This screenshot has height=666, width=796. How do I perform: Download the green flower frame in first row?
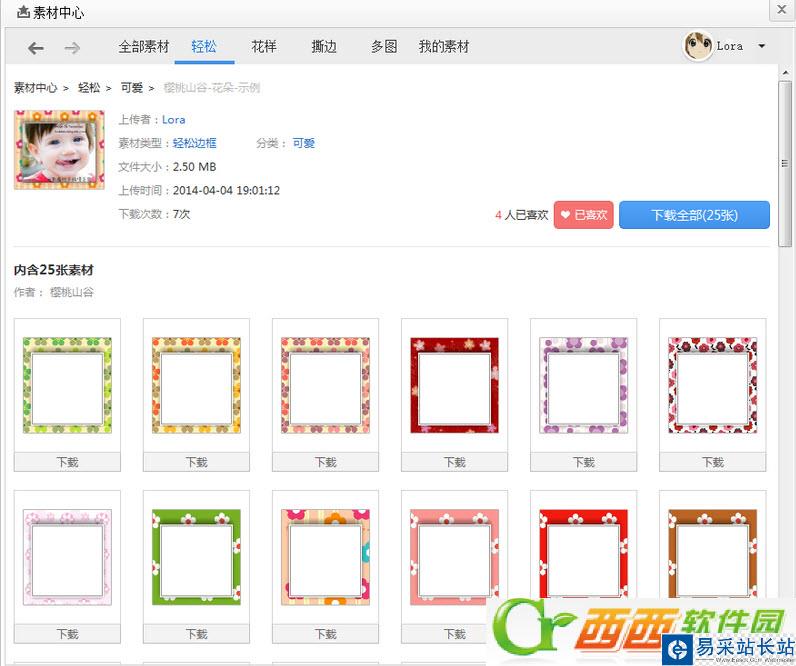pyautogui.click(x=67, y=462)
